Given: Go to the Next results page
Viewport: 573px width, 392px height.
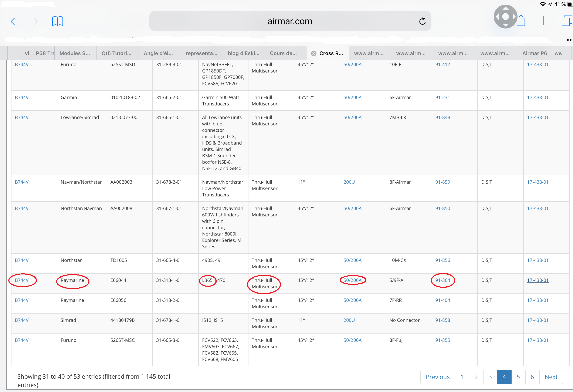Looking at the screenshot, I should pyautogui.click(x=551, y=377).
